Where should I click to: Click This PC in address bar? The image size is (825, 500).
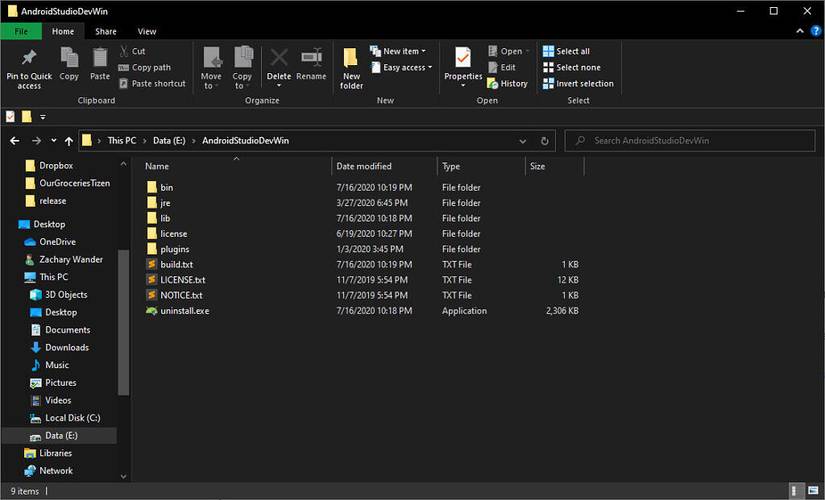pyautogui.click(x=122, y=141)
